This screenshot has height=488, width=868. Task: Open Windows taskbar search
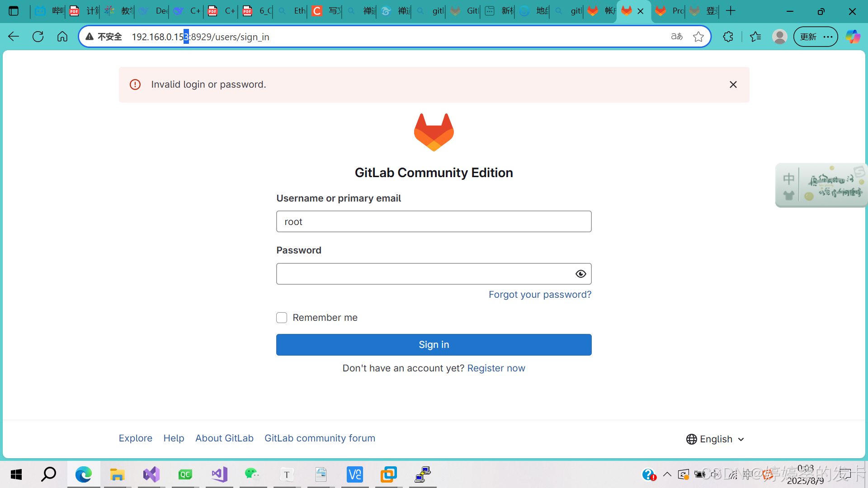48,474
